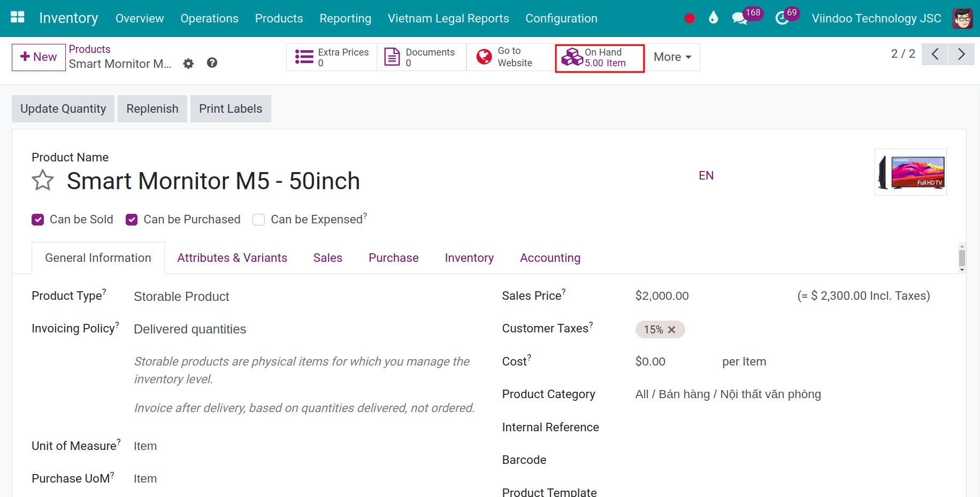Click the red recording indicator icon

point(690,18)
